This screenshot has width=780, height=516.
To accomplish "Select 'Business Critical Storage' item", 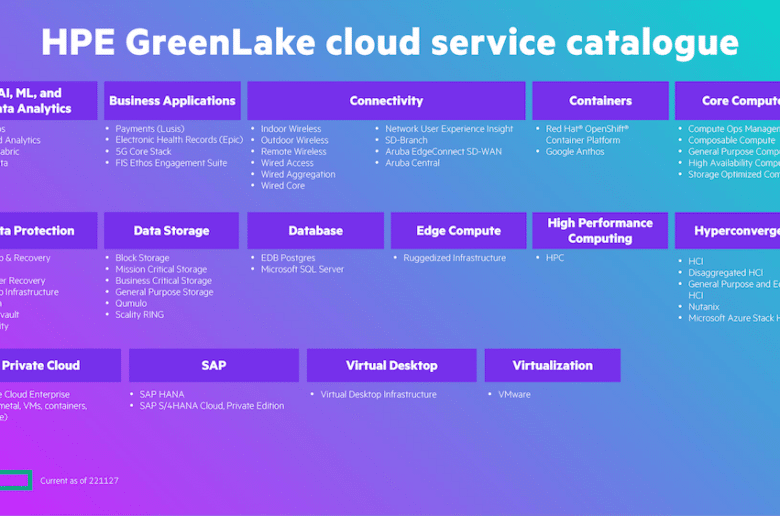I will (x=163, y=281).
